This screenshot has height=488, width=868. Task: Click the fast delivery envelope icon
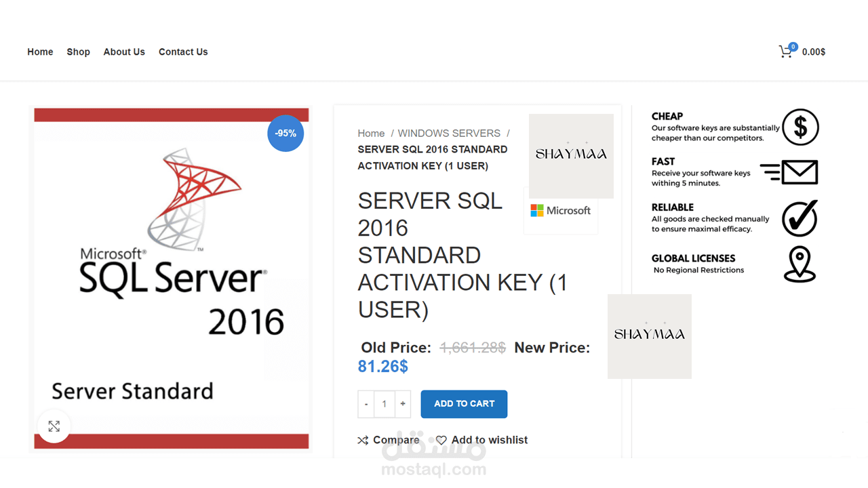789,172
